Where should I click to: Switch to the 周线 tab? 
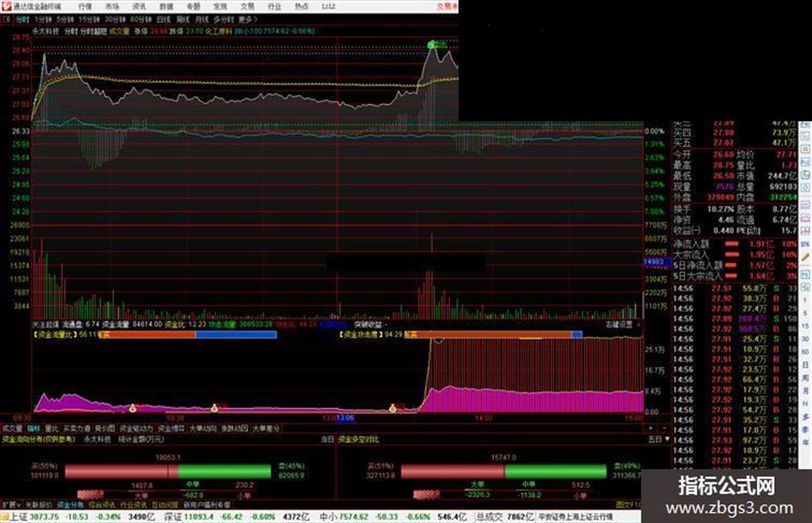point(183,20)
